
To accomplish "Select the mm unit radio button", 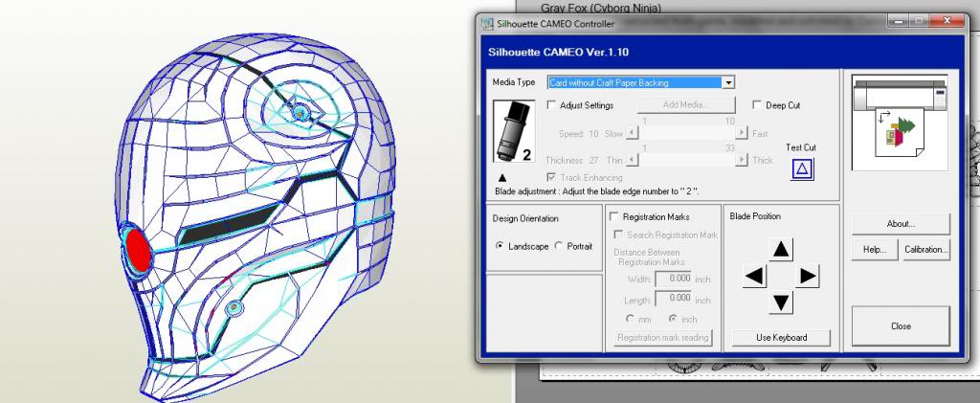I will tap(630, 319).
